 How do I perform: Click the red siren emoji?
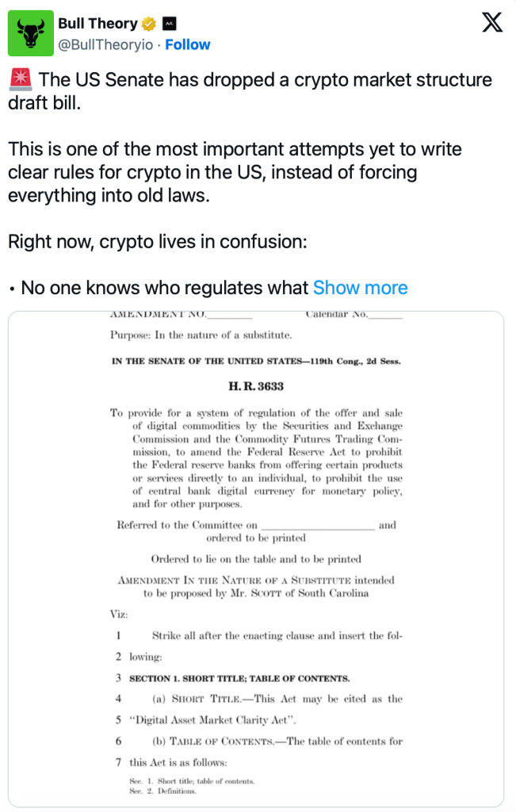point(21,80)
